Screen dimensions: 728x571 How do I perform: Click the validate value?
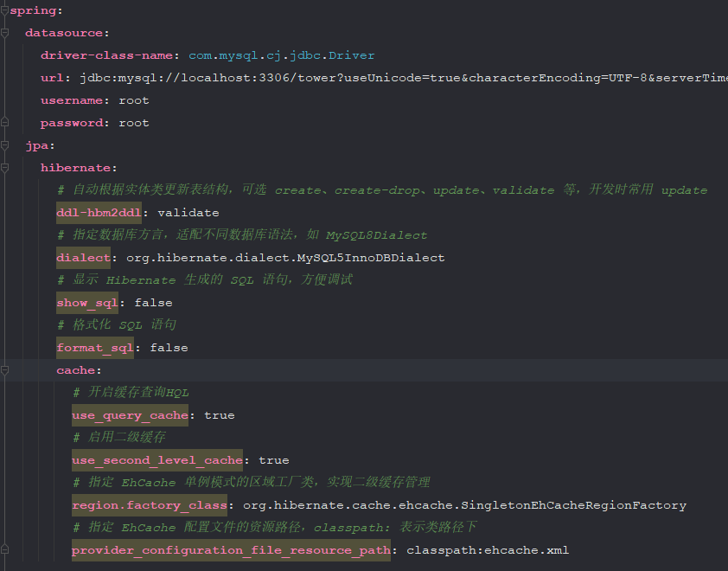188,213
